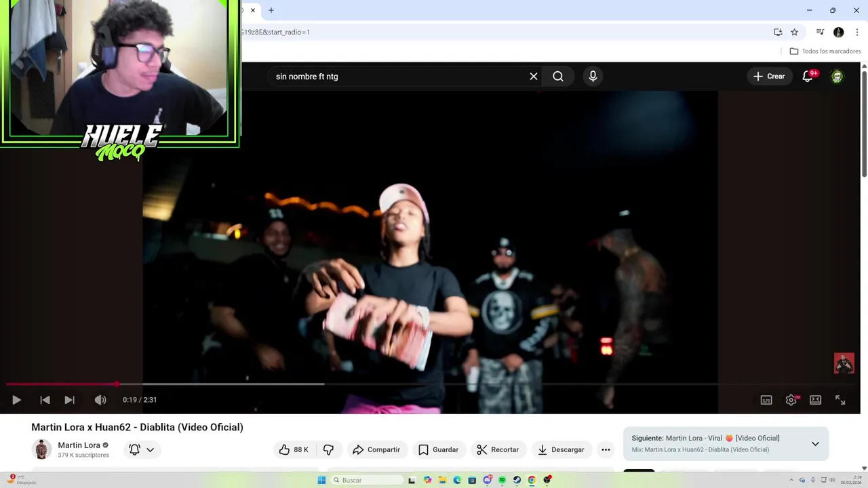Image resolution: width=868 pixels, height=488 pixels.
Task: Like the video (88 K)
Action: pos(294,449)
